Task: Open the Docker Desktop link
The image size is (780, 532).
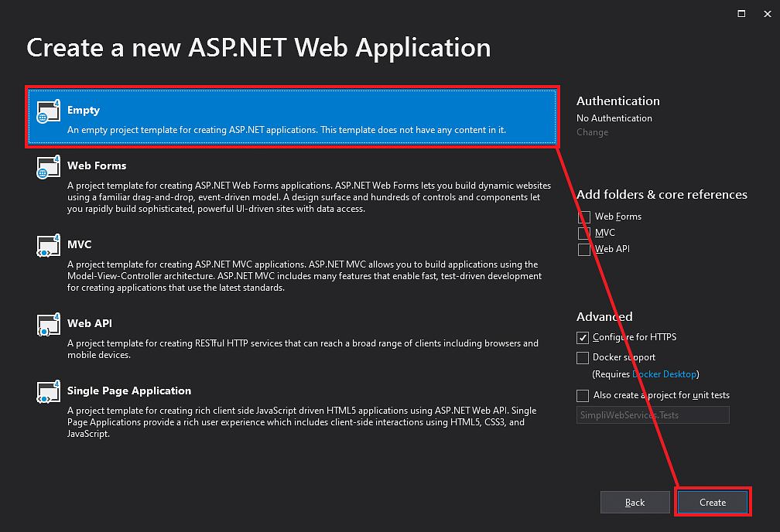Action: click(x=665, y=374)
